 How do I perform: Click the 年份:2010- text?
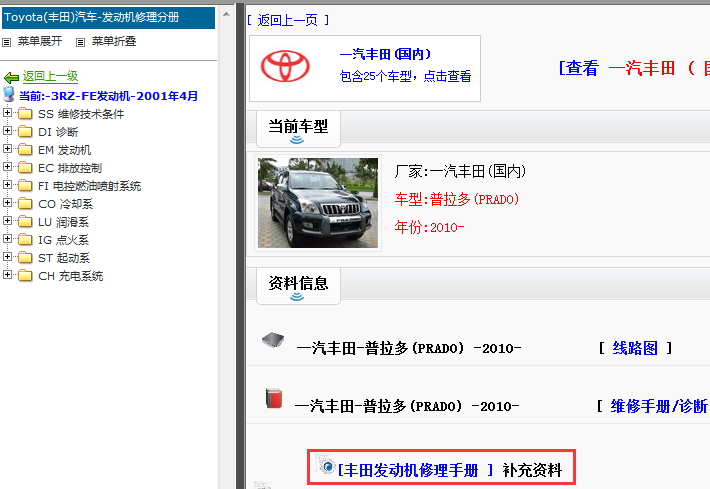429,227
